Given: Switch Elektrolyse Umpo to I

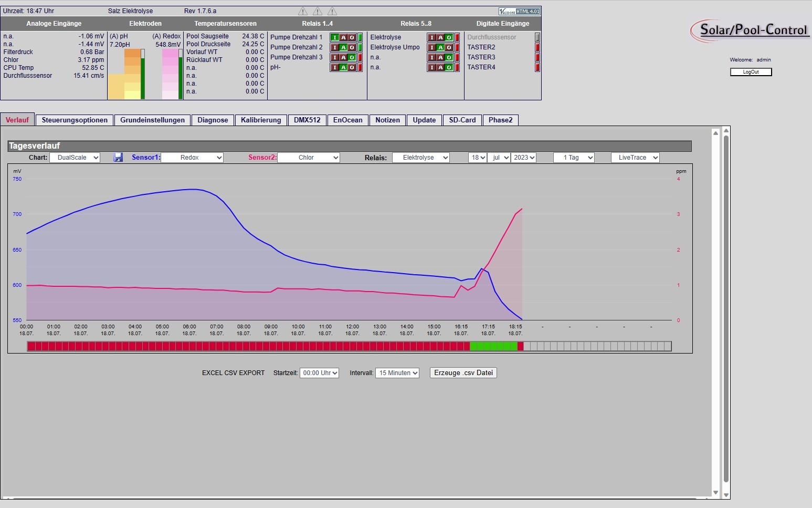Looking at the screenshot, I should [x=432, y=47].
